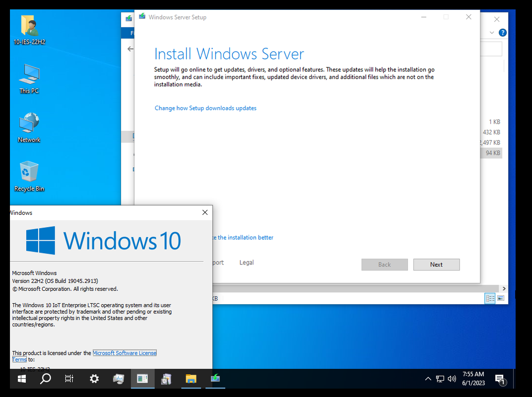Select the 1 KB file row

(491, 122)
